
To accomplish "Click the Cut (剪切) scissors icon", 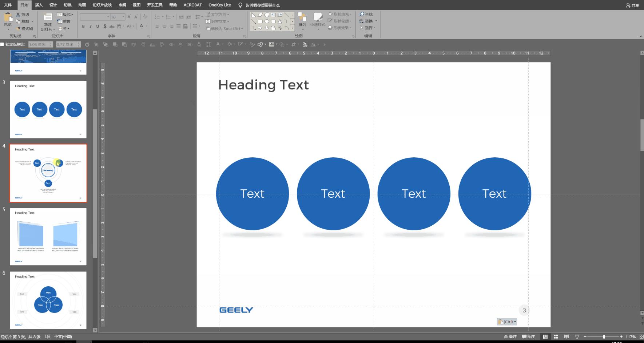I will click(18, 15).
